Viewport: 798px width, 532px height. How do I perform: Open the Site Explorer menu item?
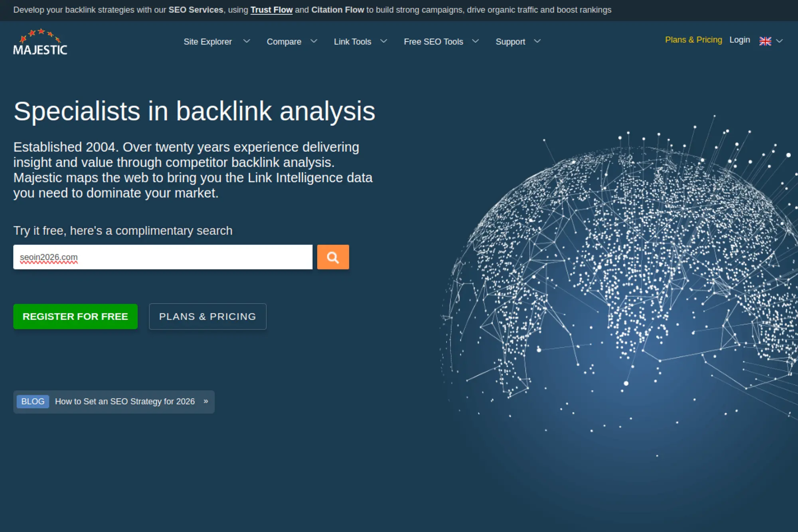[x=207, y=42]
